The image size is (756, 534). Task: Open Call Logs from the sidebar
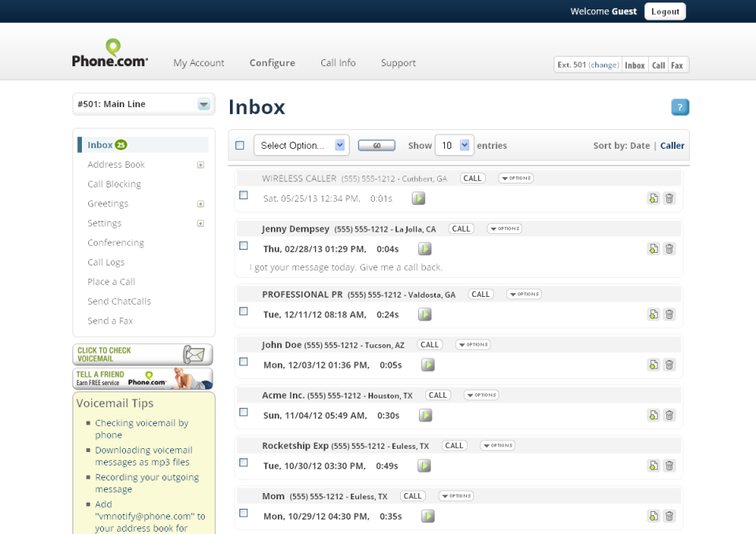pyautogui.click(x=104, y=261)
